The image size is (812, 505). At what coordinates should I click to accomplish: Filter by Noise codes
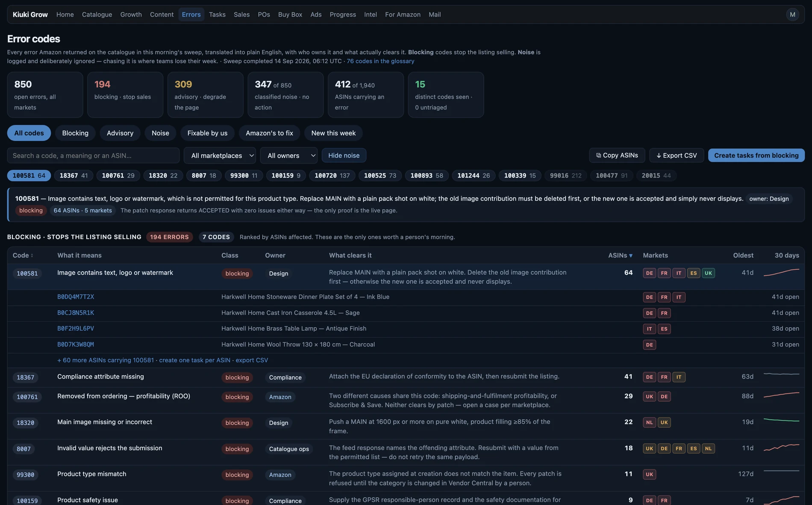point(160,133)
